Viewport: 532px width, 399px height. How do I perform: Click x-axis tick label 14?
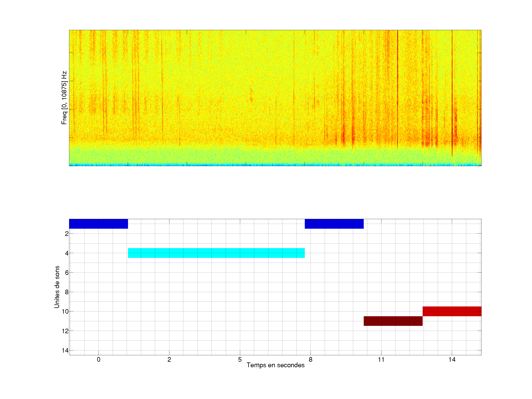tap(452, 359)
